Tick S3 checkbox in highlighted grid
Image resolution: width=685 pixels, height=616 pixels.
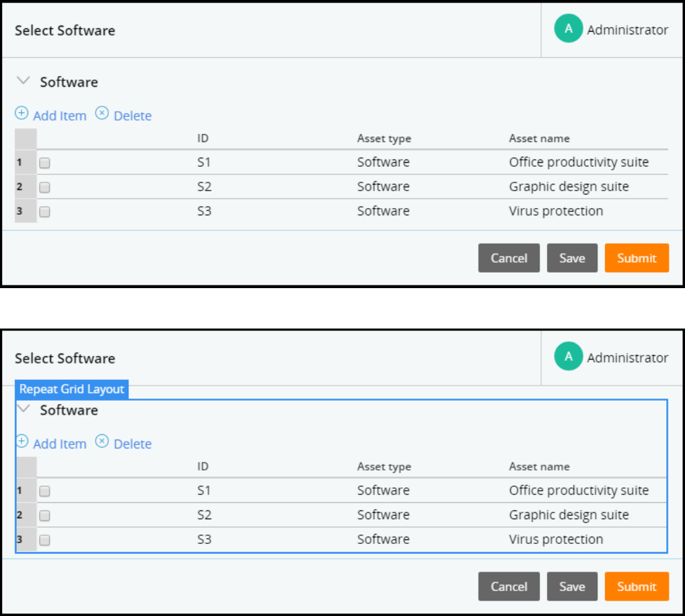pos(44,540)
